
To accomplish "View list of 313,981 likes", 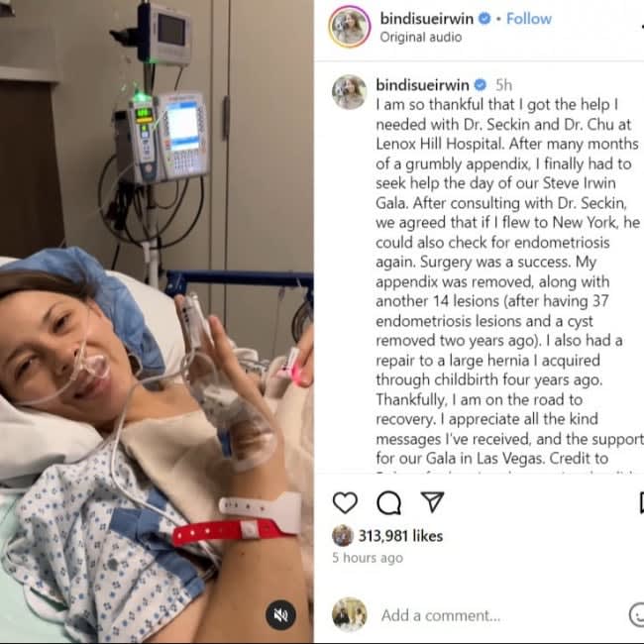I will [400, 536].
